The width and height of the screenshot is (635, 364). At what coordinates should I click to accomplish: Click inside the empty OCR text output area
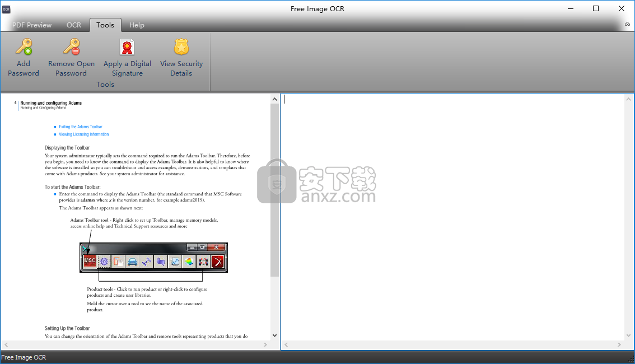click(x=453, y=217)
